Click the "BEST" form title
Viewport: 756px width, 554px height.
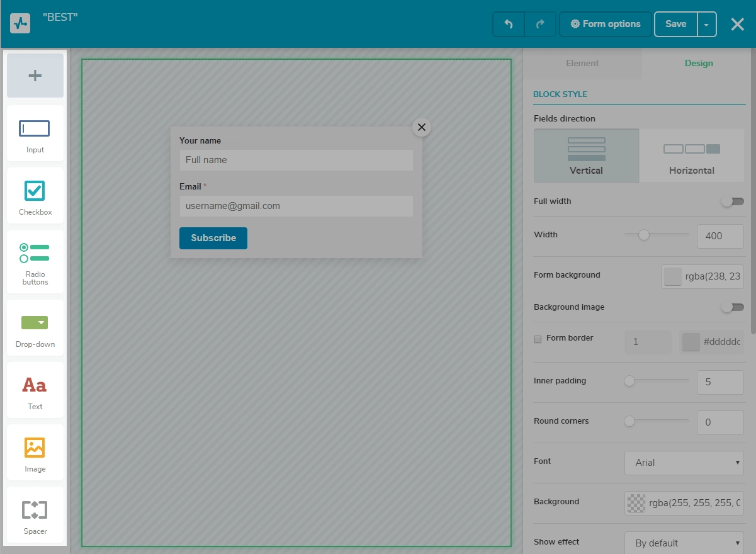tap(60, 18)
